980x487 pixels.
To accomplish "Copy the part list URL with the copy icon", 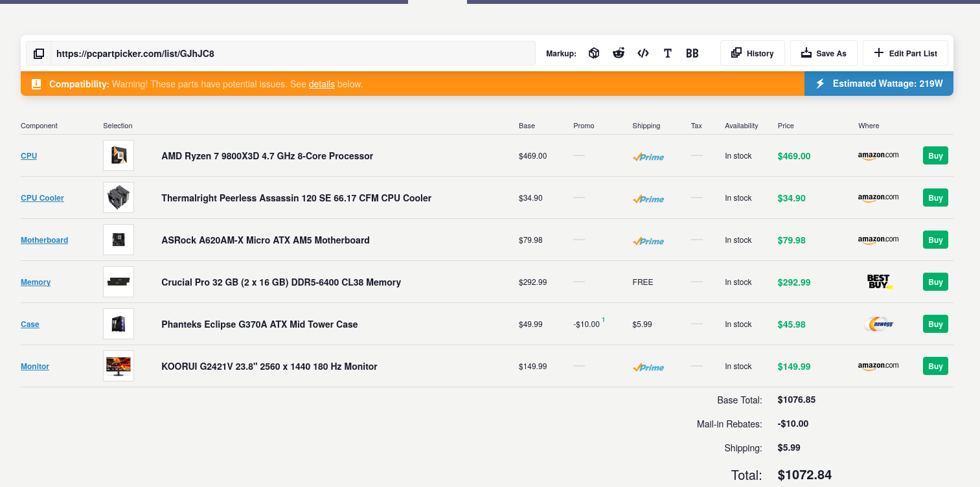I will coord(39,54).
